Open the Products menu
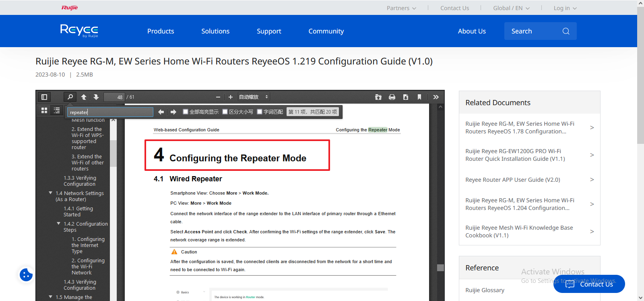The width and height of the screenshot is (644, 301). click(x=161, y=31)
